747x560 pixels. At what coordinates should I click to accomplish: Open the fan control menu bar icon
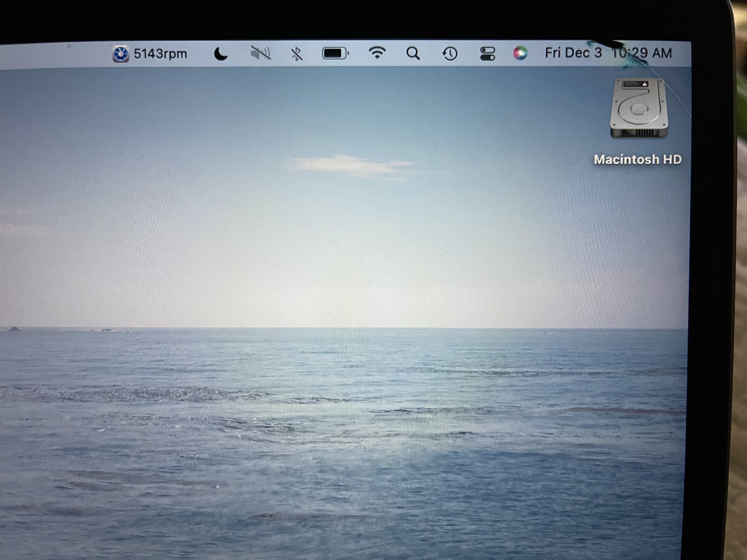coord(120,54)
